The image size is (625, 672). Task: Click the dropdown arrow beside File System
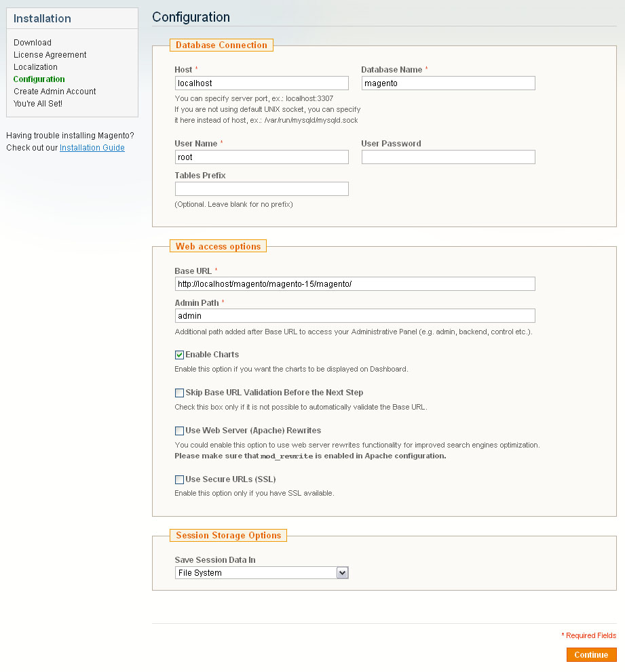[342, 573]
